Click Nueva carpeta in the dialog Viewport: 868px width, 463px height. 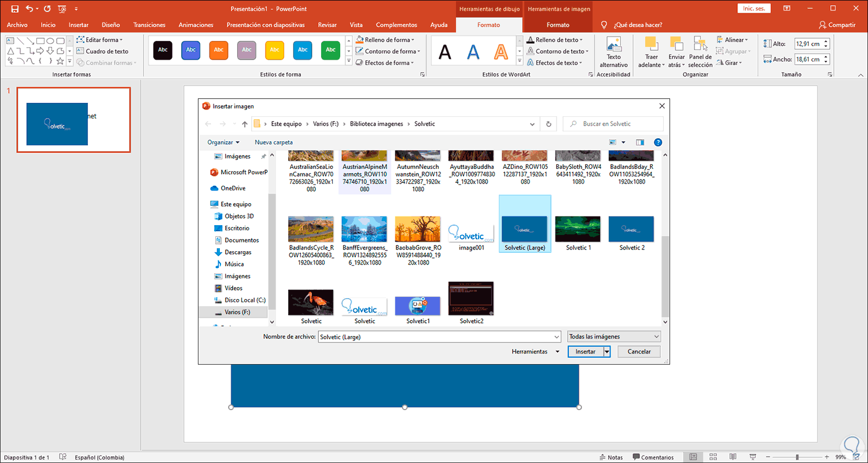pyautogui.click(x=274, y=142)
